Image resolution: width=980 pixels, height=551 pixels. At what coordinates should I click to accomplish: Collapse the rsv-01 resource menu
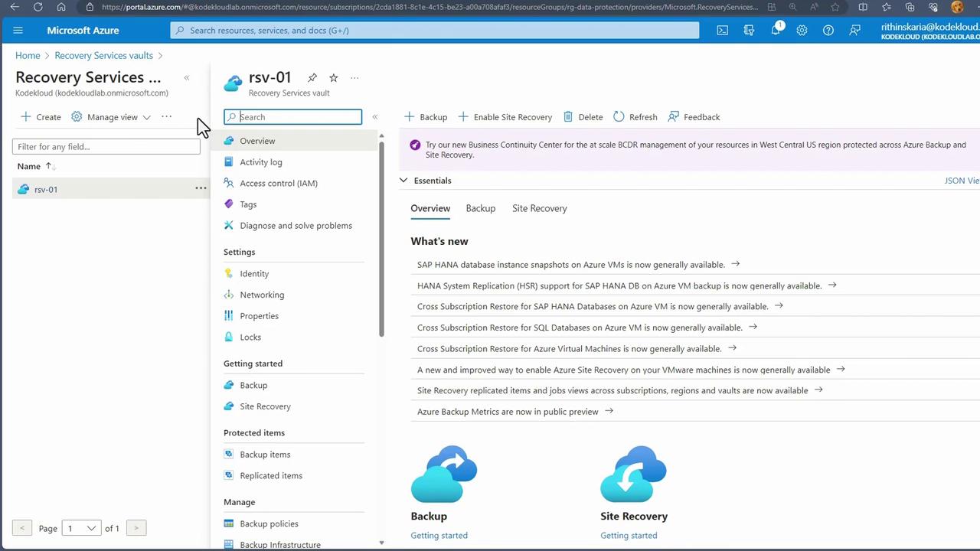tap(375, 117)
